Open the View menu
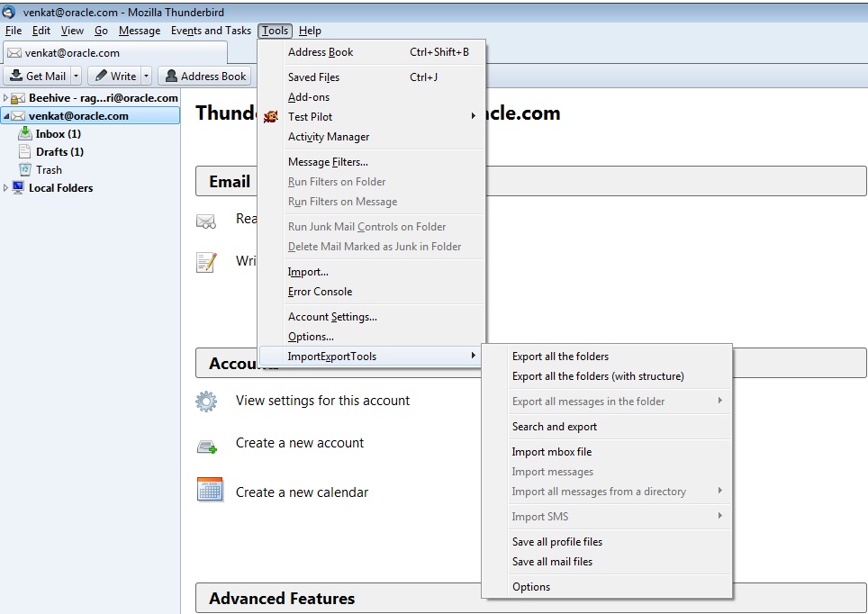The image size is (868, 614). coord(72,31)
